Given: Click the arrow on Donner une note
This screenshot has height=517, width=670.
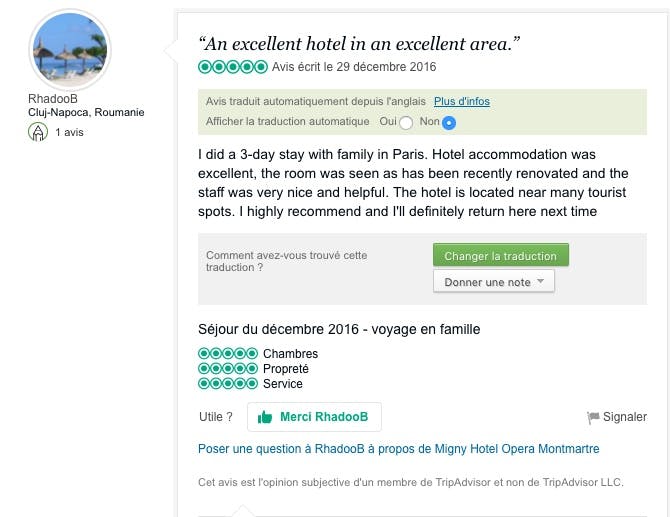Looking at the screenshot, I should 541,282.
